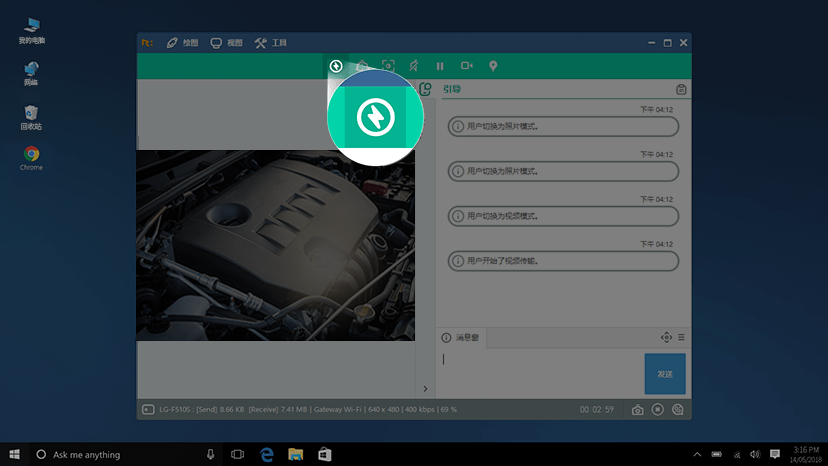Click the crosshair target icon near message box
The height and width of the screenshot is (466, 828).
pos(666,337)
